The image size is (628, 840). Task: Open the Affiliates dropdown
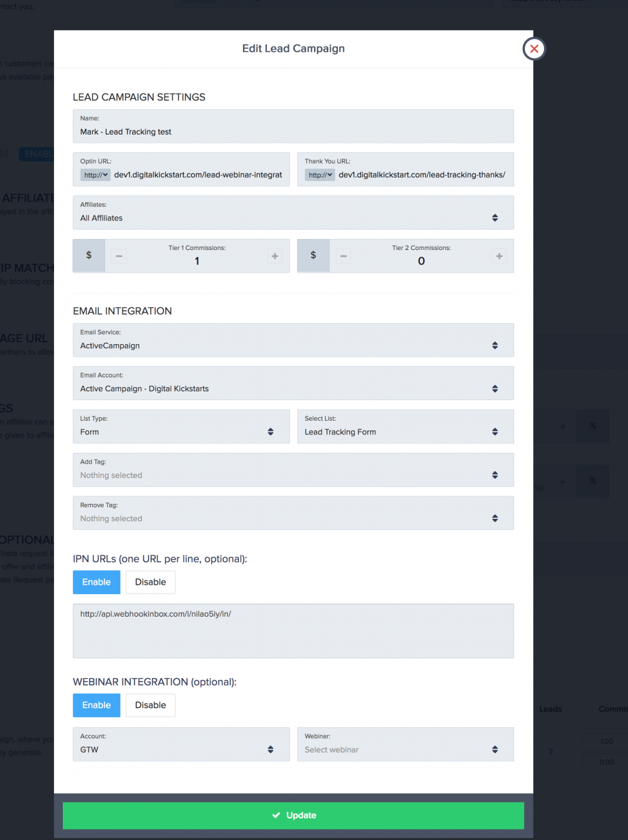tap(293, 212)
